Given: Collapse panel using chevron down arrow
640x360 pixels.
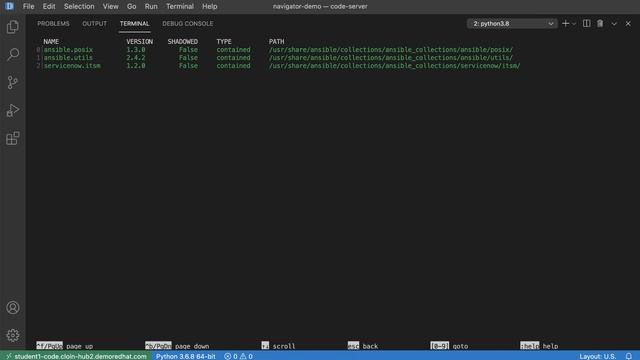Looking at the screenshot, I should (614, 24).
